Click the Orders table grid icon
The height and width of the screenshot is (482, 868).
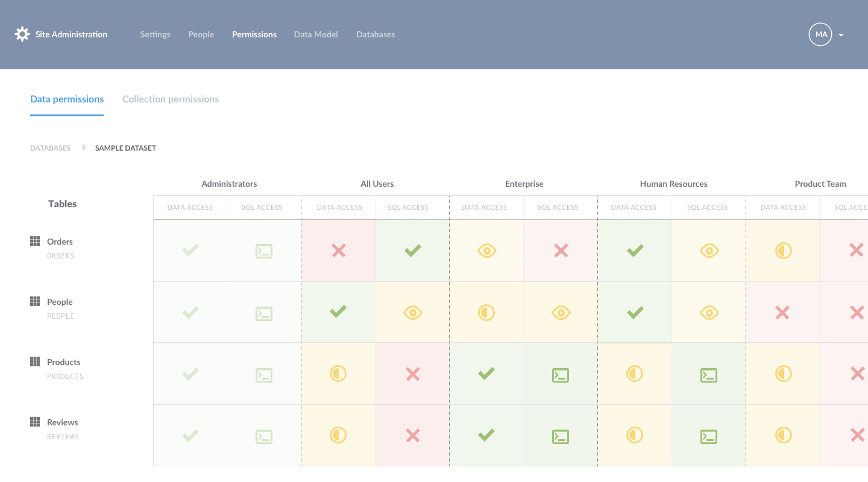pyautogui.click(x=35, y=241)
